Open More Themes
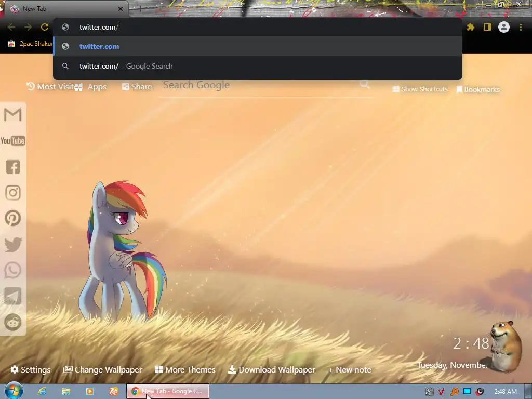Viewport: 532px width, 399px height. pos(185,369)
